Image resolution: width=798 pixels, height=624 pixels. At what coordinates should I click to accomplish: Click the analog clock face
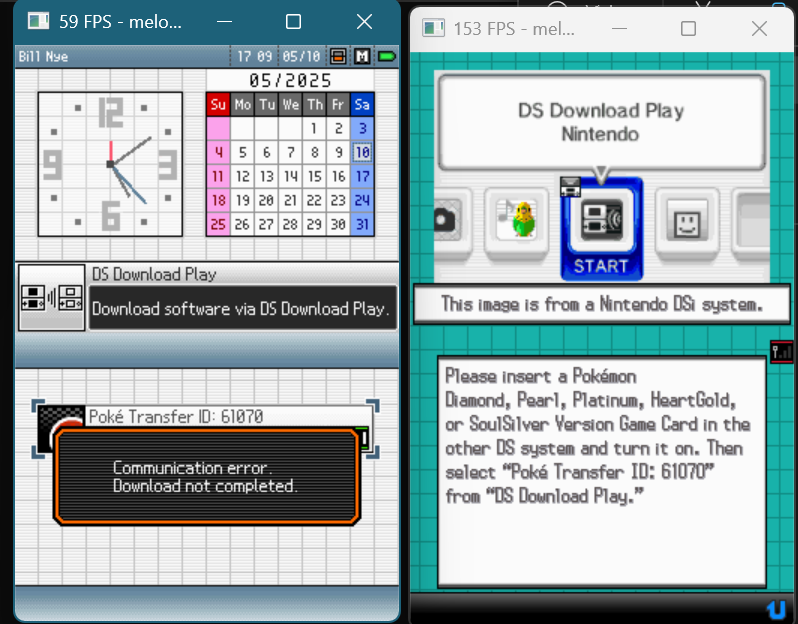(x=110, y=163)
